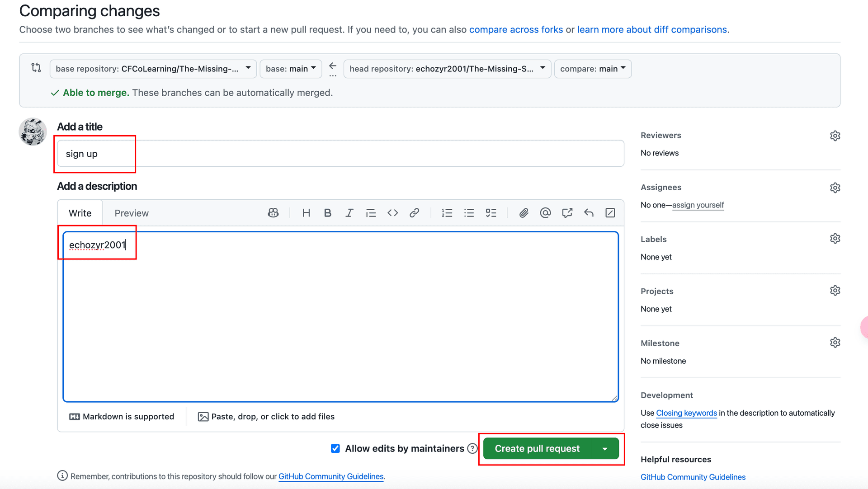The width and height of the screenshot is (868, 489).
Task: Click the Create pull request button
Action: click(x=537, y=449)
